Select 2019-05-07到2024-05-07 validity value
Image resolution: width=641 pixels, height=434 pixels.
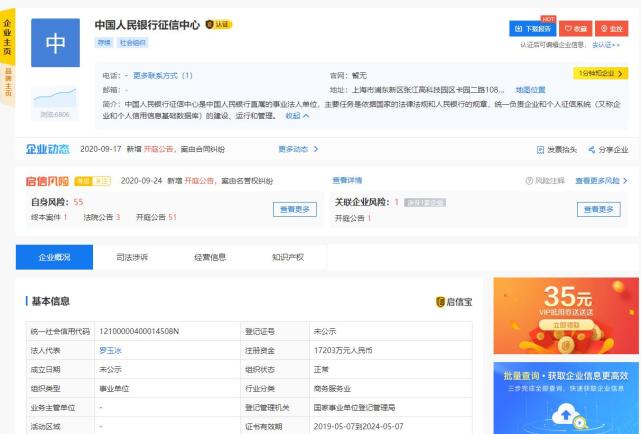(359, 427)
